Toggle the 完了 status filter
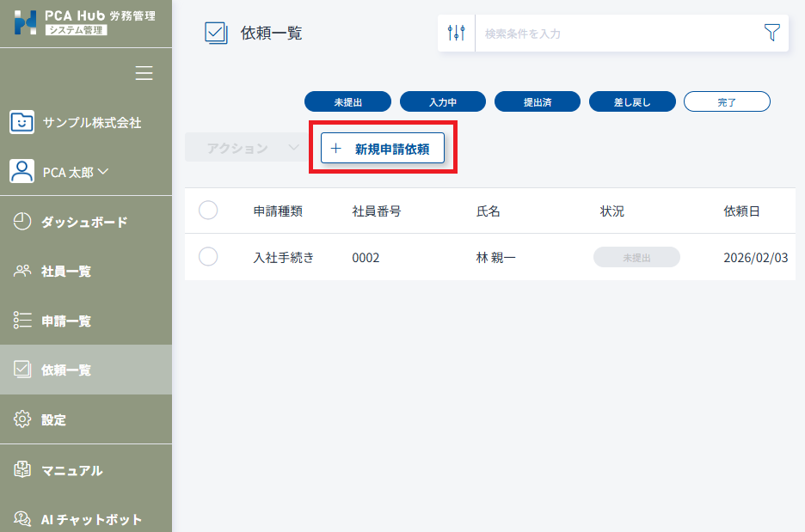Image resolution: width=805 pixels, height=532 pixels. [727, 102]
